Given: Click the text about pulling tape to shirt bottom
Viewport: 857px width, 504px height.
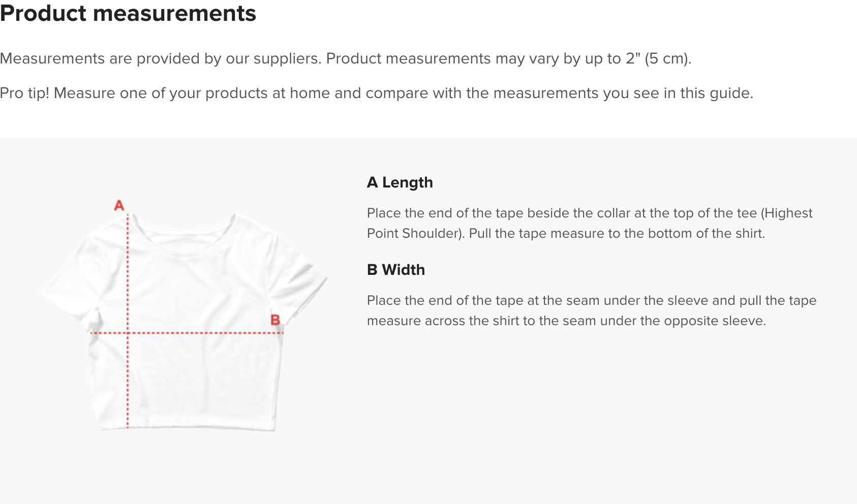Looking at the screenshot, I should tap(617, 234).
